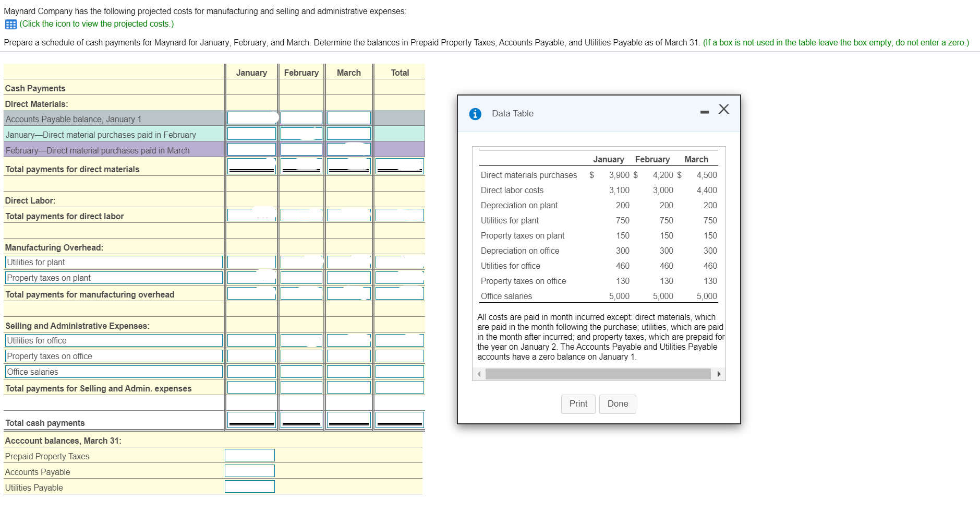Click the Data Table info icon
Screen dimensions: 980x511
tap(475, 114)
